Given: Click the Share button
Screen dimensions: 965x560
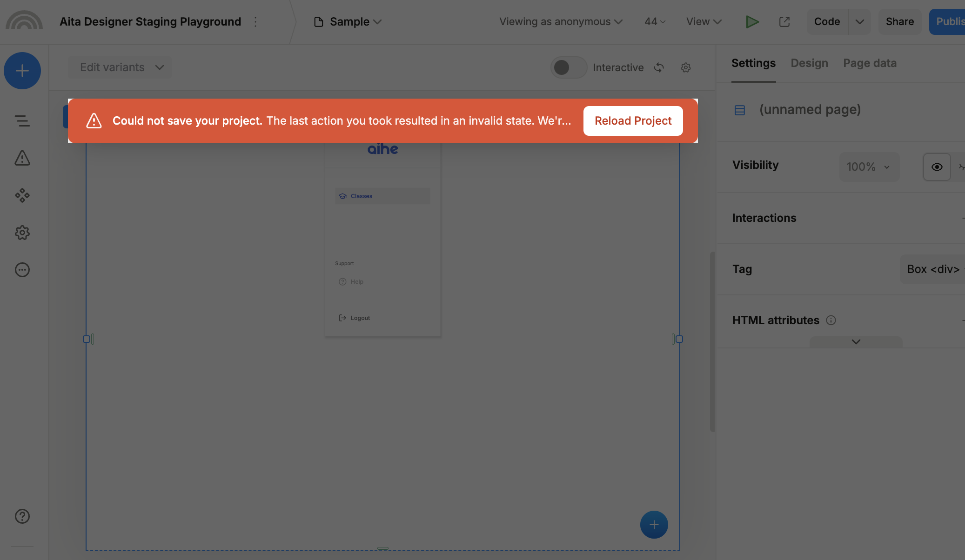Looking at the screenshot, I should [x=899, y=21].
